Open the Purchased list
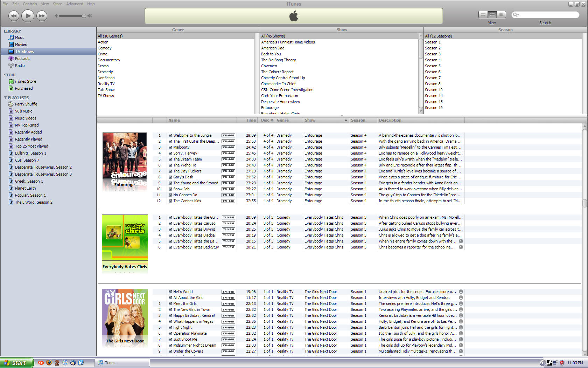 [24, 88]
